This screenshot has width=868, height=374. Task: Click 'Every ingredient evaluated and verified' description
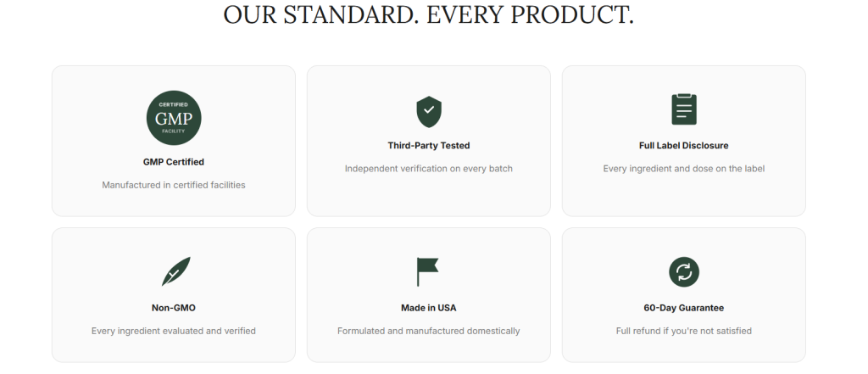click(174, 331)
